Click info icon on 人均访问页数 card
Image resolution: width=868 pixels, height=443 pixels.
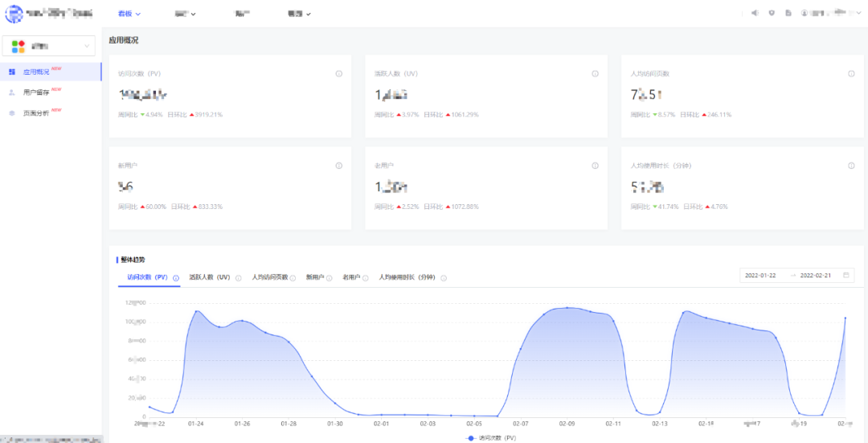click(851, 74)
